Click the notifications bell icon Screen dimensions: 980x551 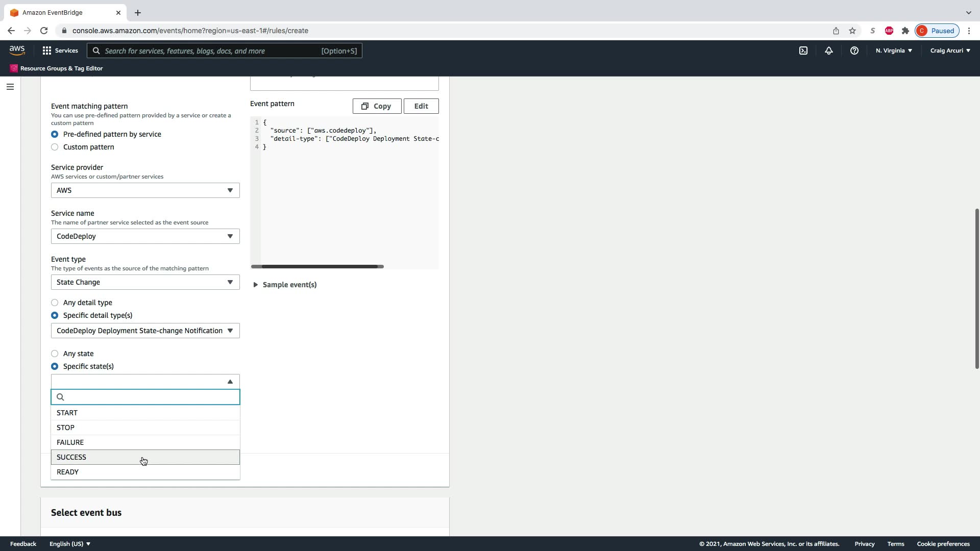[829, 51]
